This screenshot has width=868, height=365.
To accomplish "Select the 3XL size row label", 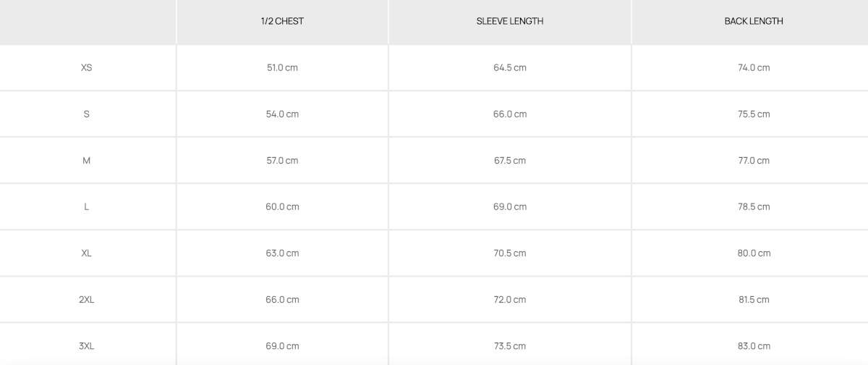I will (87, 345).
